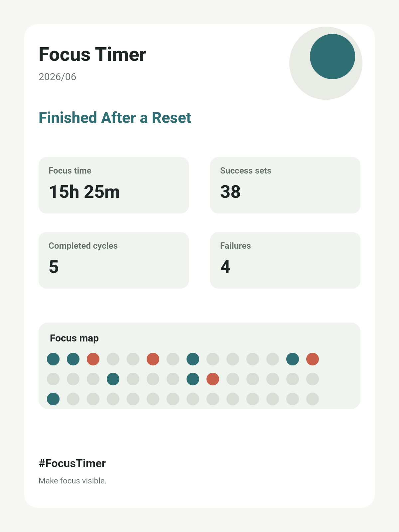Click the second red dot in top row
Screen dimensions: 399x532
coord(153,359)
